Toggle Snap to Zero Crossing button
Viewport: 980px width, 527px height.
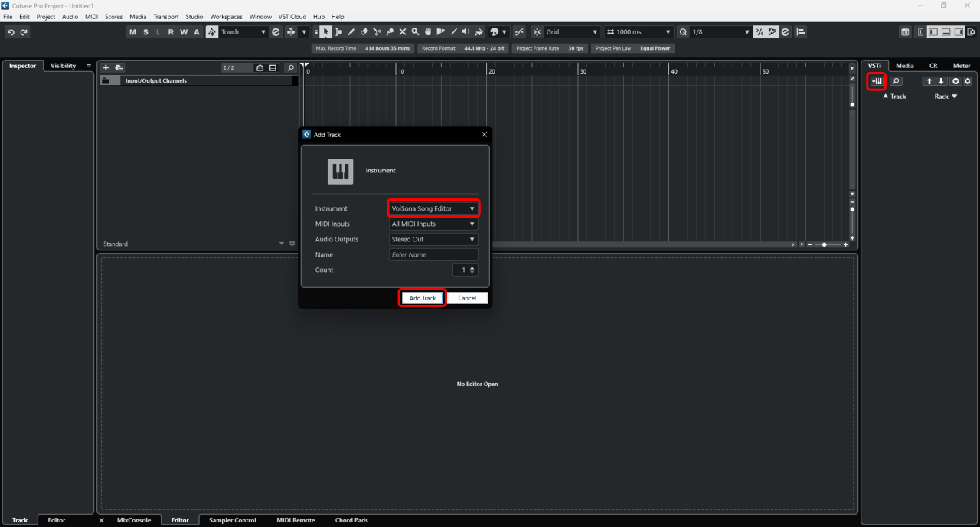[520, 32]
